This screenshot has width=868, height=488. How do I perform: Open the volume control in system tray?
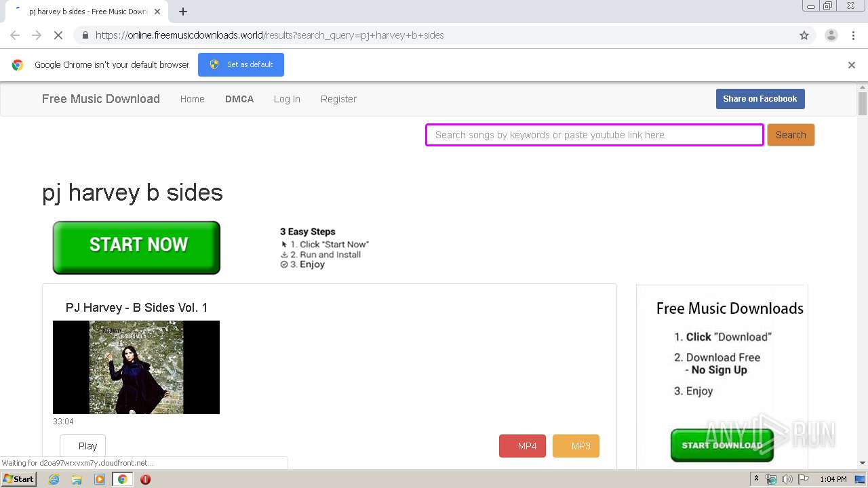[x=787, y=479]
